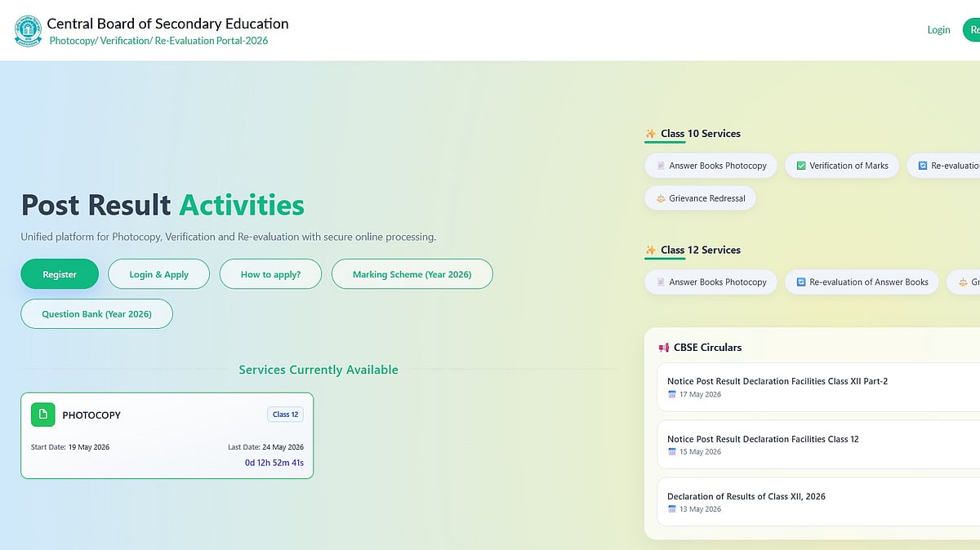Click the 17 May 2026 circular date

(700, 395)
